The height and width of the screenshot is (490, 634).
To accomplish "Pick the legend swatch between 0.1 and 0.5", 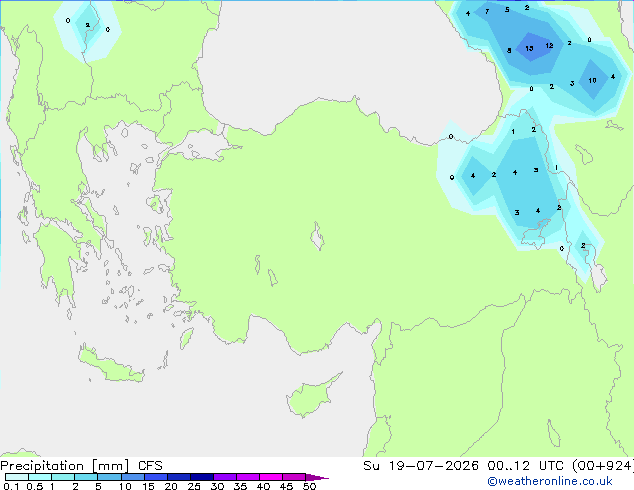I will point(17,477).
